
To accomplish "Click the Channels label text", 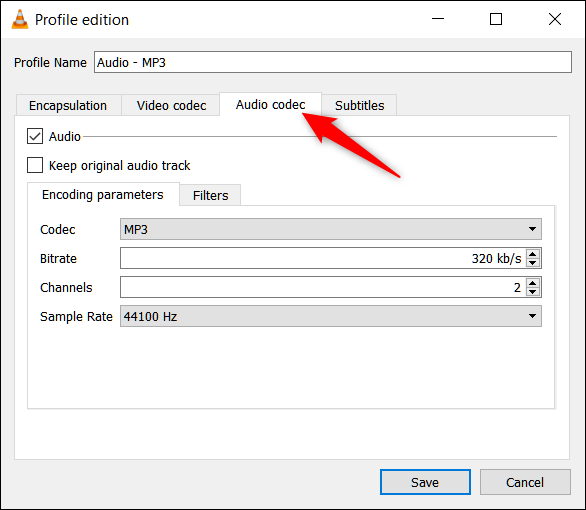I will coord(66,287).
